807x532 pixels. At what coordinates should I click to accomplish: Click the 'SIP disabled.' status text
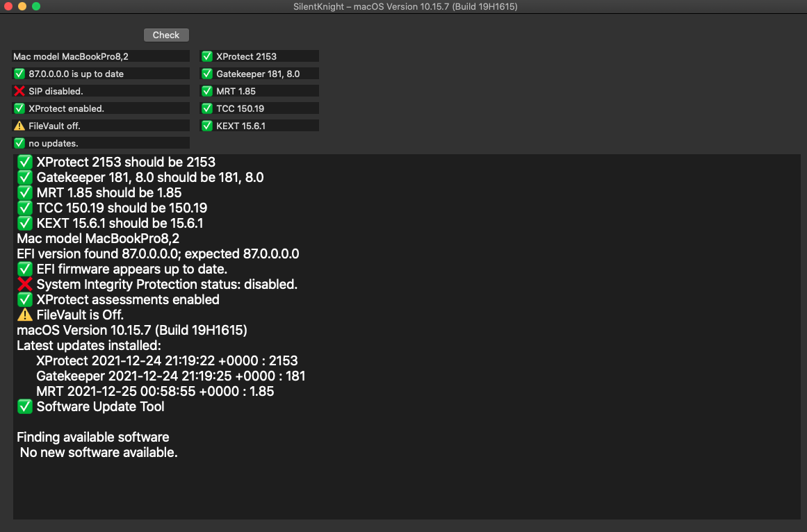tap(56, 91)
